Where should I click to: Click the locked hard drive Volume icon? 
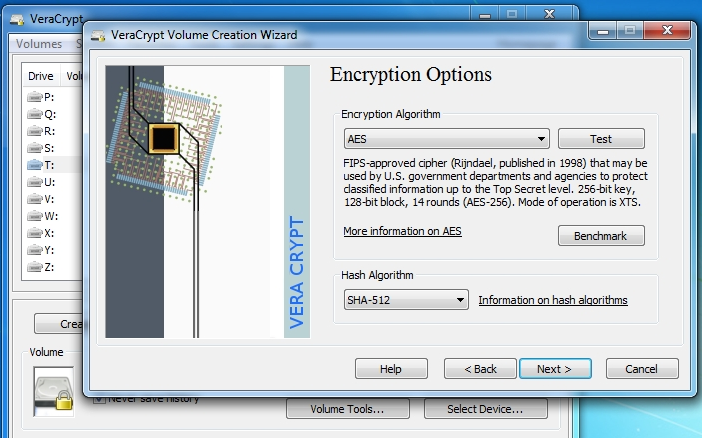click(53, 391)
